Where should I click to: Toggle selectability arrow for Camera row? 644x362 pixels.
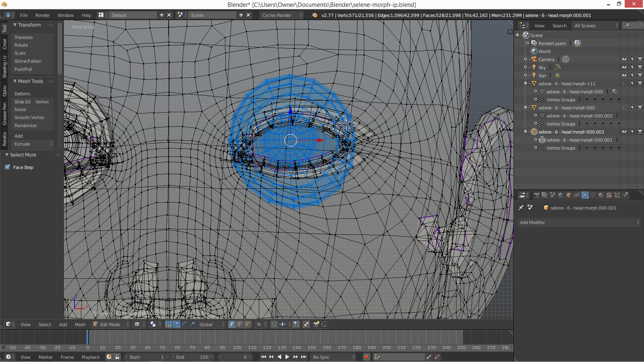pyautogui.click(x=632, y=59)
